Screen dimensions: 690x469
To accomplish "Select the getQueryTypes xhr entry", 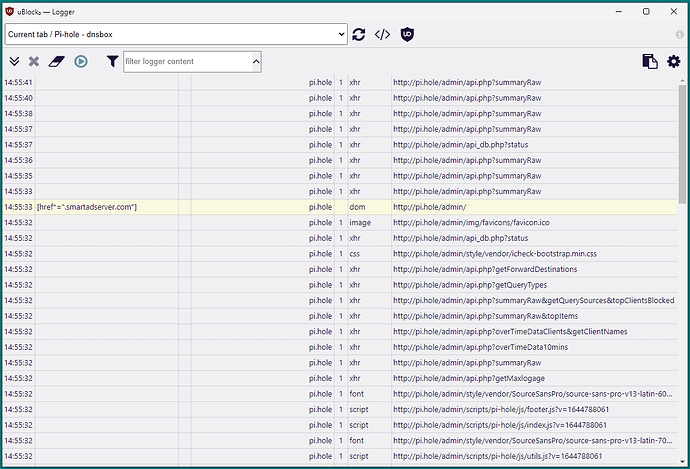I will tap(340, 285).
